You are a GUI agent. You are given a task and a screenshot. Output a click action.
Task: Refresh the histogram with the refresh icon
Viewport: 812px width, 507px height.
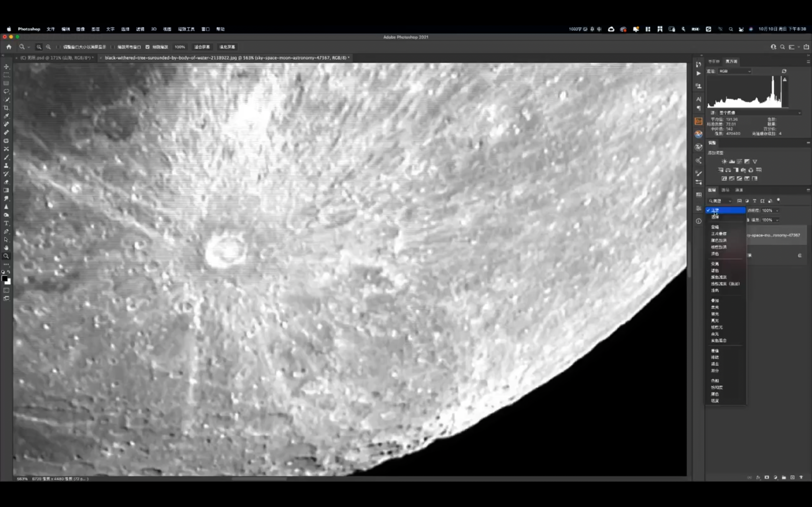[784, 71]
